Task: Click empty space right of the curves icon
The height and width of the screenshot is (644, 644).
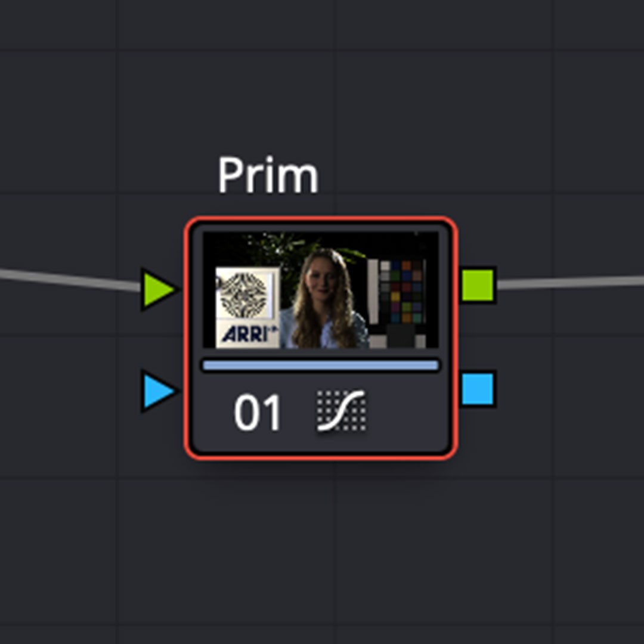Action: 407,411
